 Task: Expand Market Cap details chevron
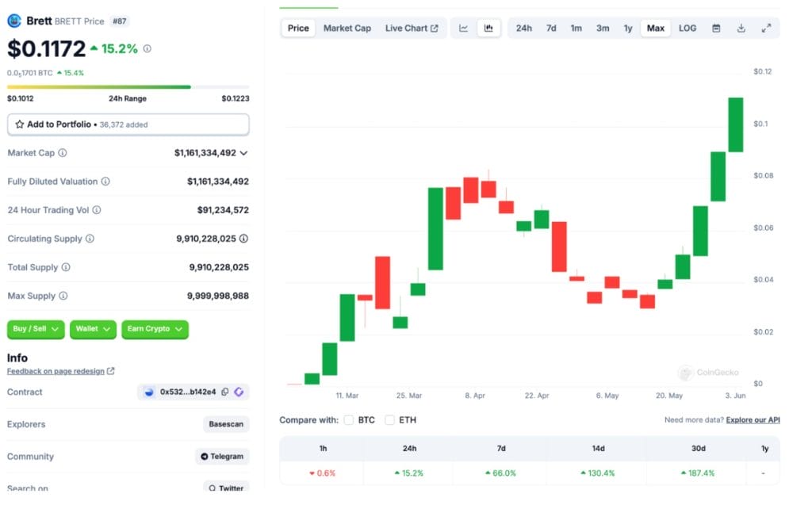point(244,153)
